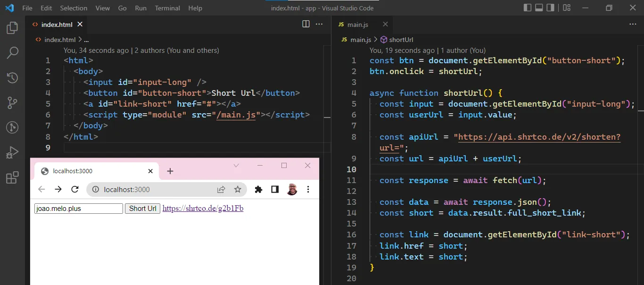Reload the localhost:3000 browser page
The image size is (644, 285).
(74, 189)
